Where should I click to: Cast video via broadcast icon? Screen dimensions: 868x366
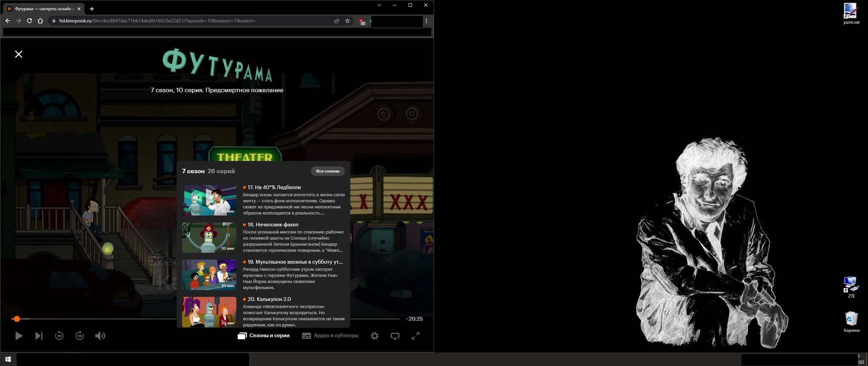pos(395,336)
